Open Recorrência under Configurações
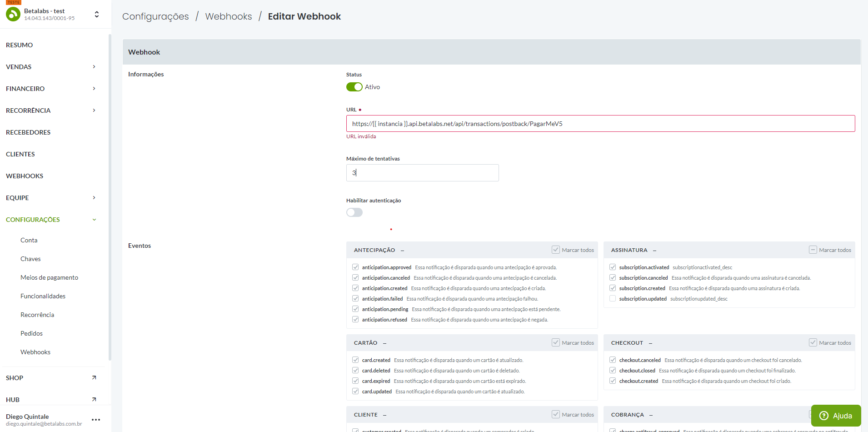The image size is (868, 432). point(37,315)
